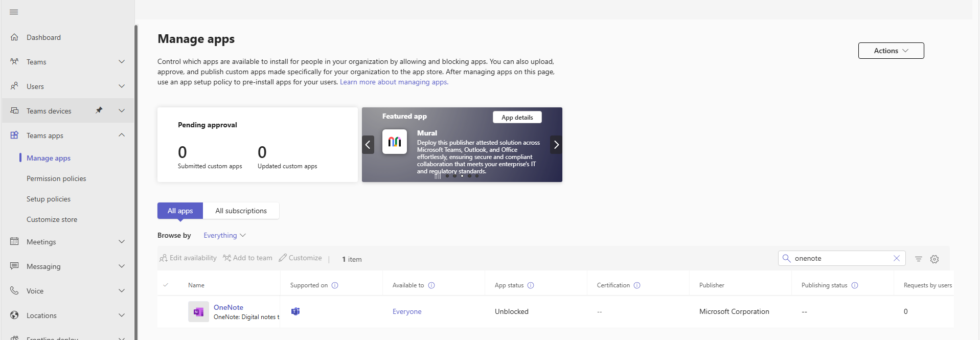Open Browse by Everything dropdown
Viewport: 980px width, 340px height.
coord(225,235)
